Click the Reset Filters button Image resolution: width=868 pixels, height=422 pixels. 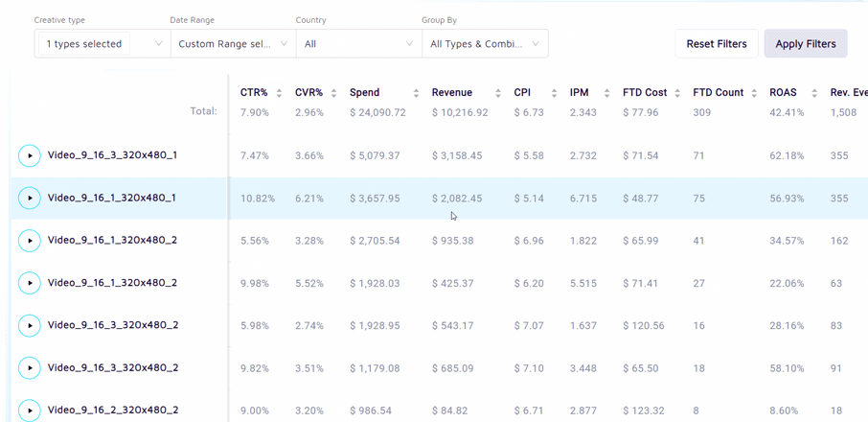(x=717, y=44)
